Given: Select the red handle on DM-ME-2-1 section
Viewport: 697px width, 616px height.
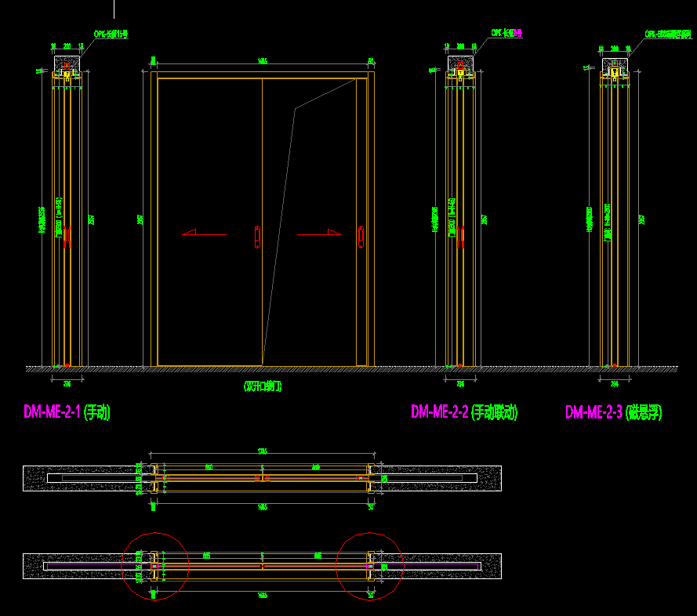Looking at the screenshot, I should pyautogui.click(x=67, y=237).
